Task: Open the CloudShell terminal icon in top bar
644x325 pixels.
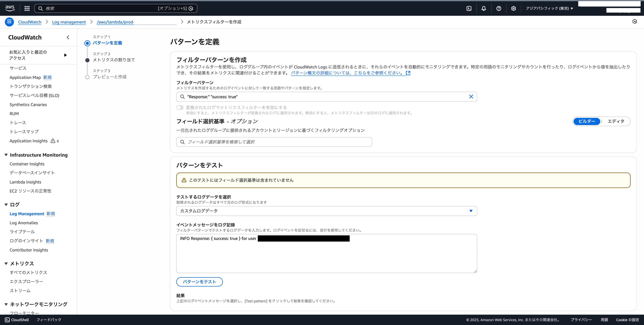Action: (469, 8)
